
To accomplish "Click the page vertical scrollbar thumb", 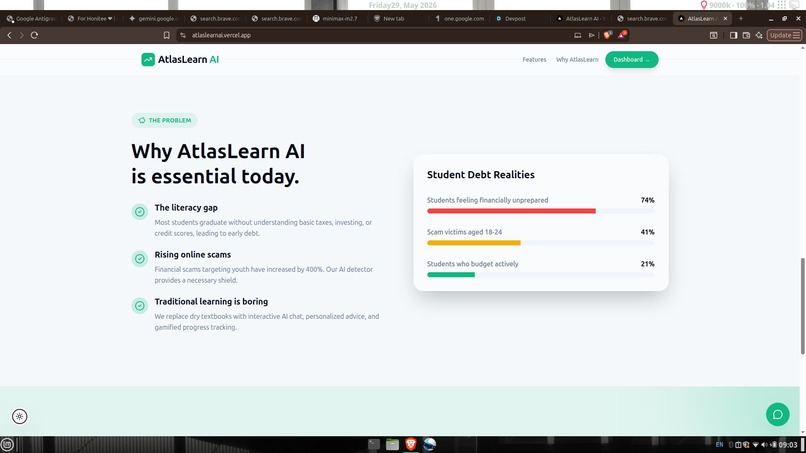I will pyautogui.click(x=802, y=306).
